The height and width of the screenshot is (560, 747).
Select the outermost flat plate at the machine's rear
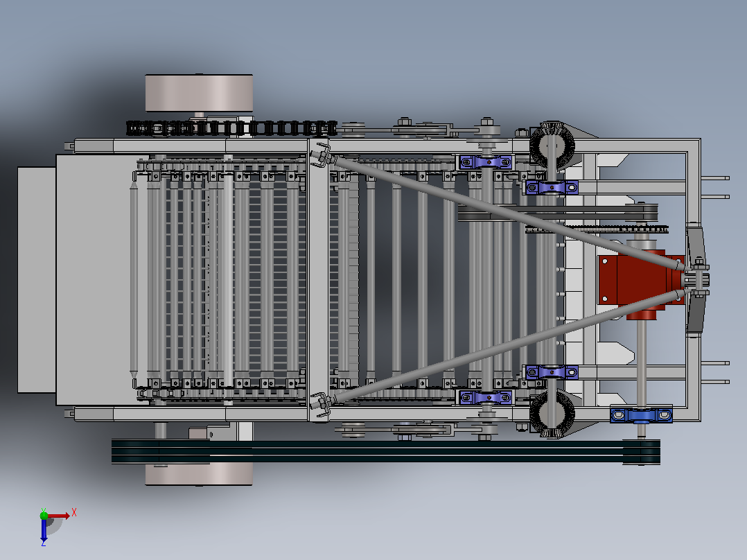tap(37, 280)
